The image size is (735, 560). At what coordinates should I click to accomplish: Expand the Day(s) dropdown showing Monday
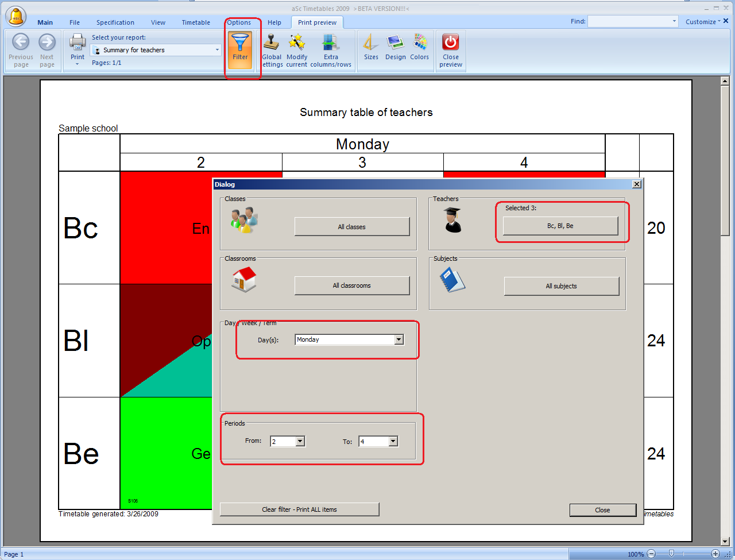pyautogui.click(x=399, y=340)
